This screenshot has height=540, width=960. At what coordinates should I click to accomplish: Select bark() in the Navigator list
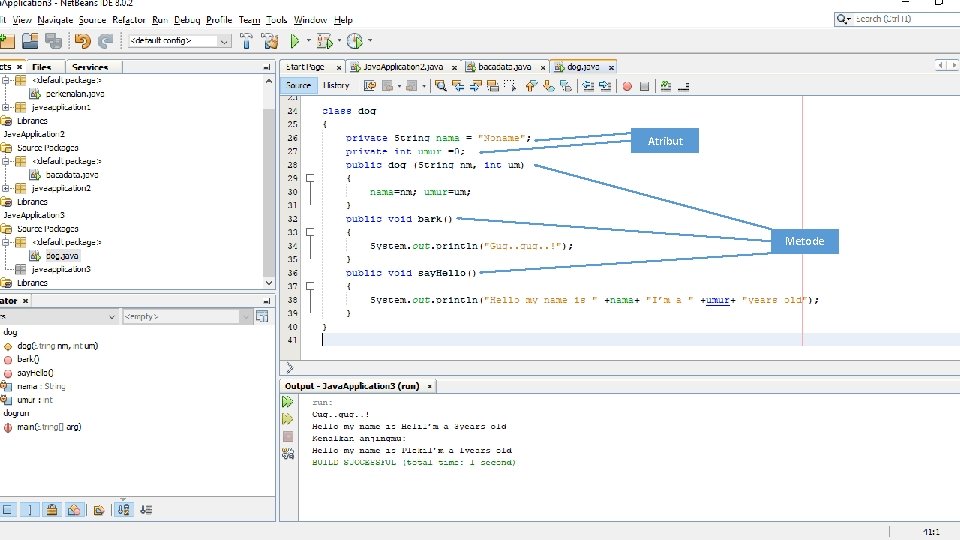(28, 359)
